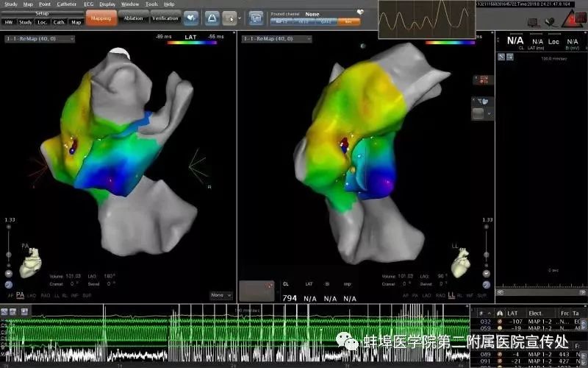Screen dimensions: 588x368
Task: Set left viewer to RAO view
Action: (x=46, y=296)
